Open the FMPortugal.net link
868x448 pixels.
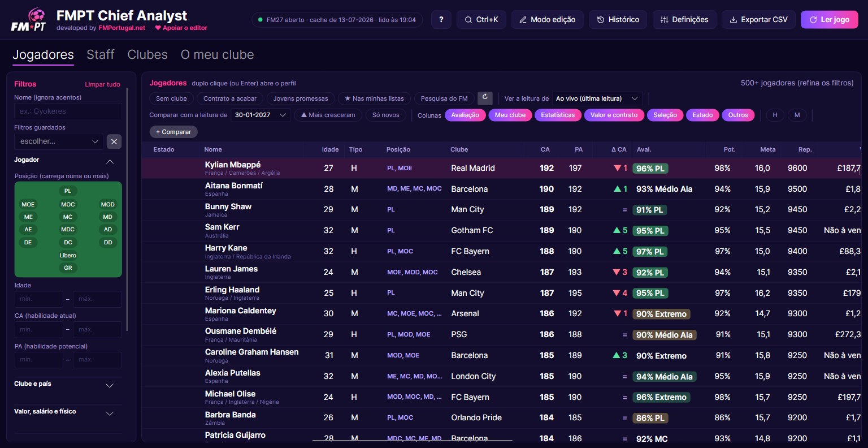point(122,28)
